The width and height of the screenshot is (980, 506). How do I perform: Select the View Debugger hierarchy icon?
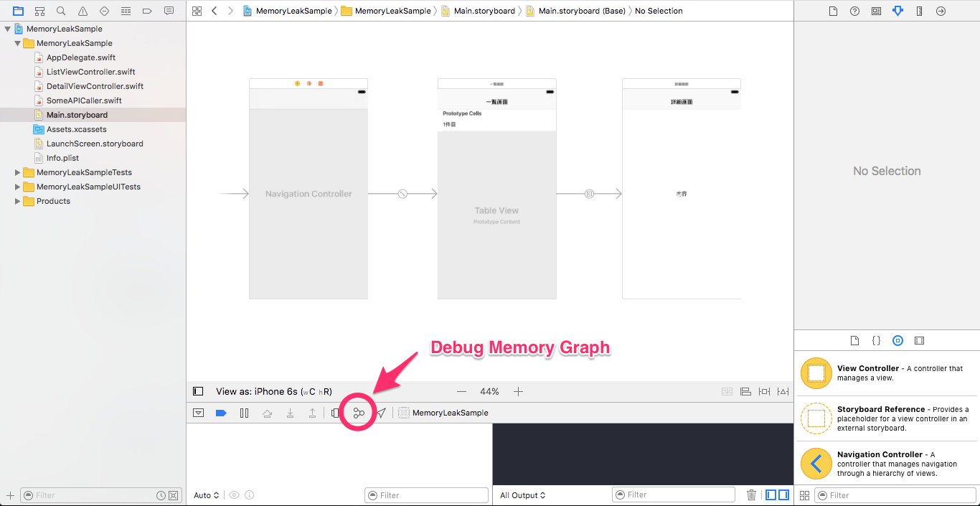tap(335, 413)
